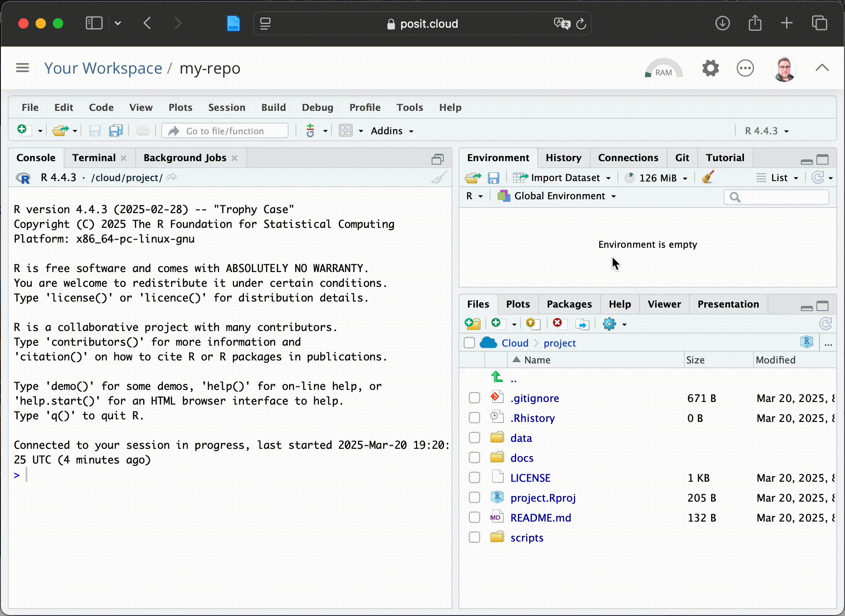Click the Save All documents icon
845x616 pixels.
(116, 130)
